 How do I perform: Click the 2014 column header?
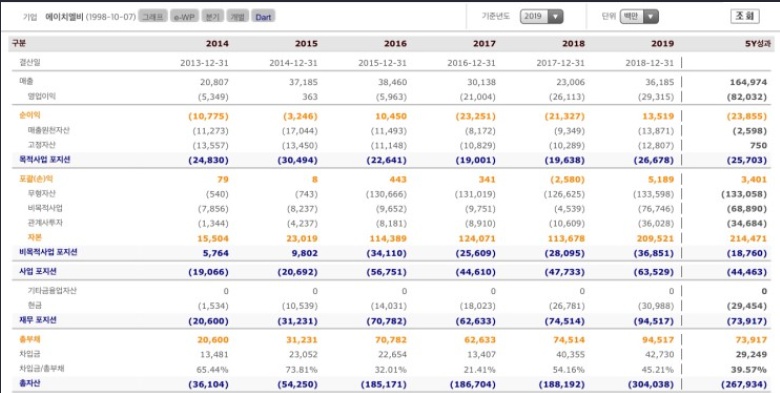point(217,43)
